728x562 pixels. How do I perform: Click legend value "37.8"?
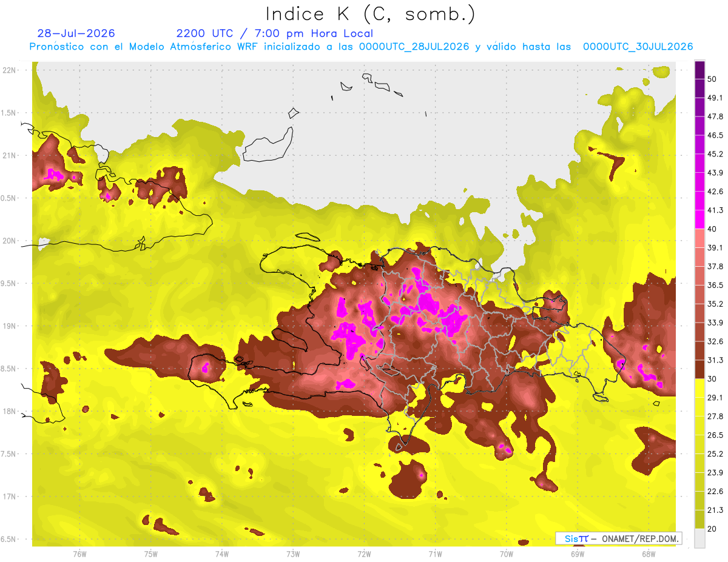tap(715, 266)
